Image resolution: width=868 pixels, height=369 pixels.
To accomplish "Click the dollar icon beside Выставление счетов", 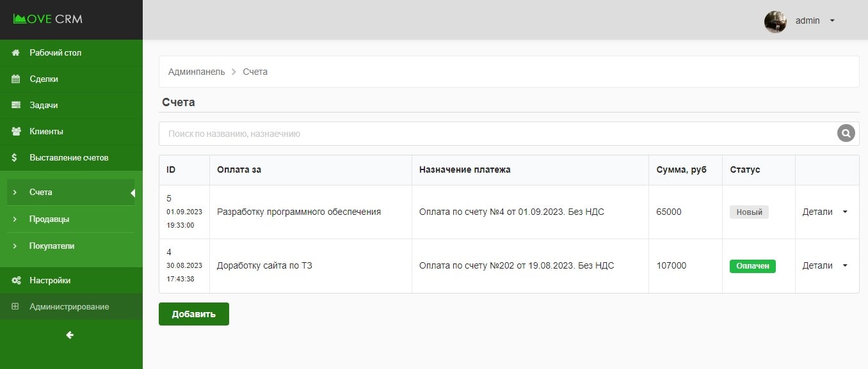I will (15, 158).
